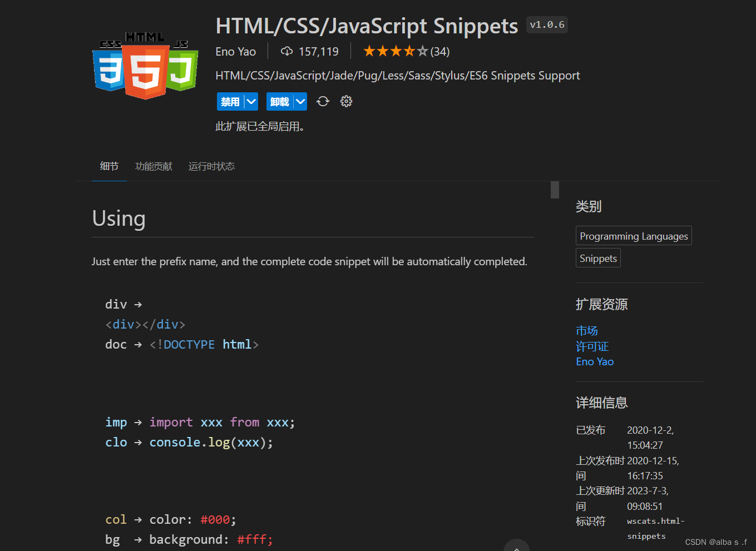756x551 pixels.
Task: Click the color: #000; code line
Action: [x=192, y=519]
